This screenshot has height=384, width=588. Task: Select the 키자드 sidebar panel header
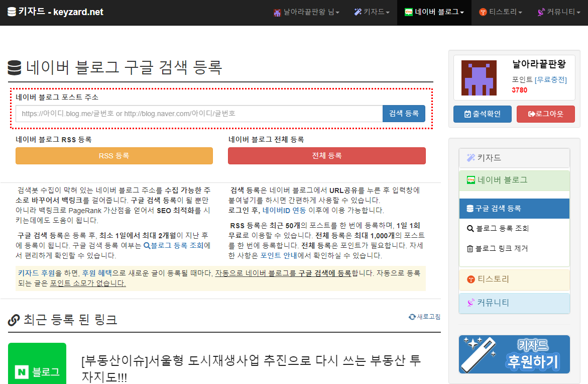(x=514, y=158)
